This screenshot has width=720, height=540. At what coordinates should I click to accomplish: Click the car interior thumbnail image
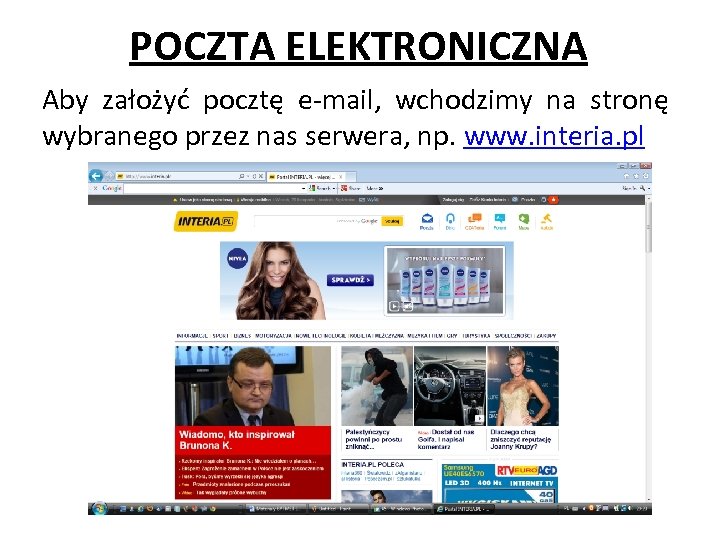[x=450, y=386]
